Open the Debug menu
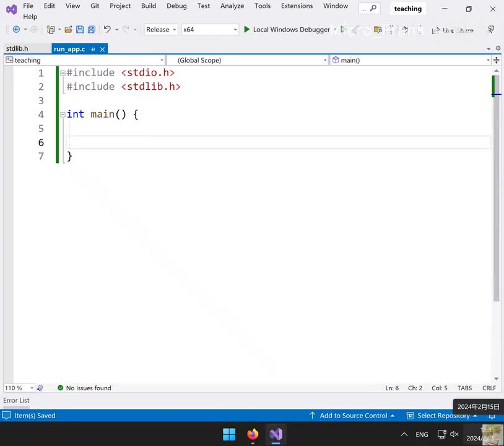Screen dimensions: 504x446 176,6
